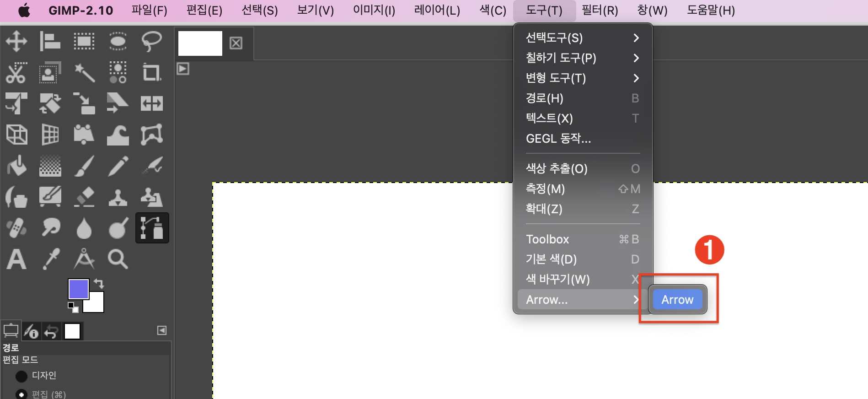
Task: Select the Measure compass tool
Action: tap(84, 259)
